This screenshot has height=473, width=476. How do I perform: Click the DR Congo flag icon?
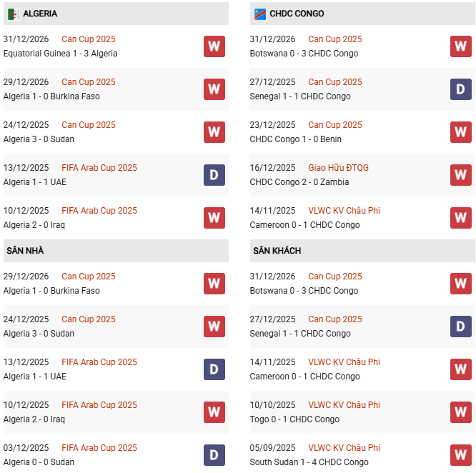point(259,14)
